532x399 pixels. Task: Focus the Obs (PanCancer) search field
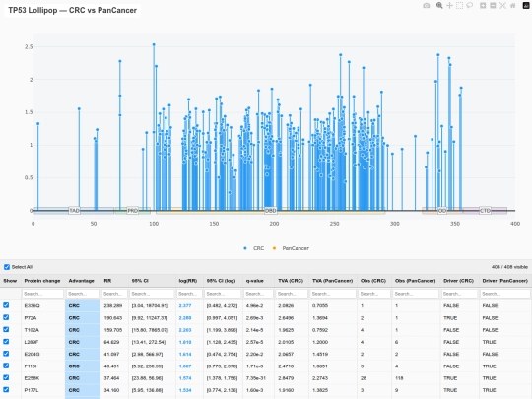[416, 294]
